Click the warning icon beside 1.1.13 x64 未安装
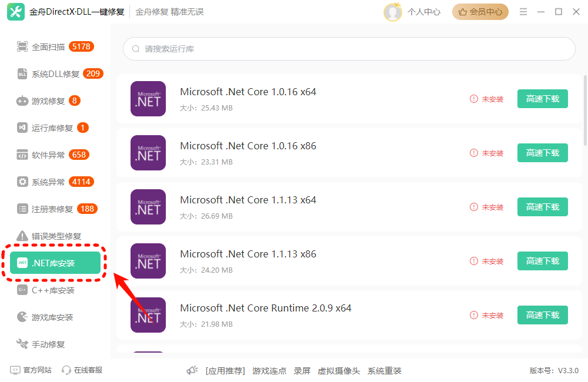The image size is (588, 382). click(x=474, y=207)
